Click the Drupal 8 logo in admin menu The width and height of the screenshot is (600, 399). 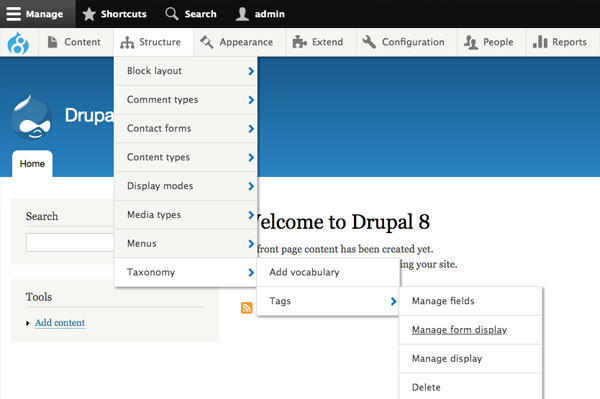point(18,43)
